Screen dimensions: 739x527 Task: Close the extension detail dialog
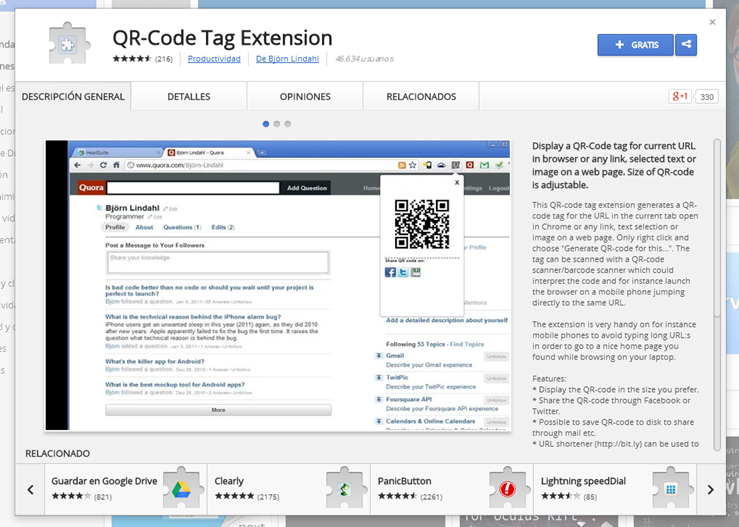pyautogui.click(x=712, y=22)
